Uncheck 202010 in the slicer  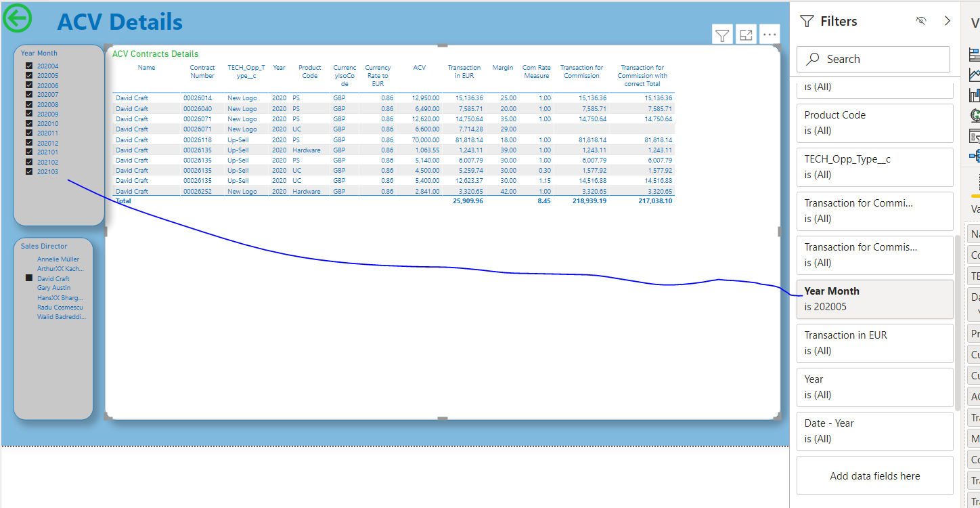(29, 123)
